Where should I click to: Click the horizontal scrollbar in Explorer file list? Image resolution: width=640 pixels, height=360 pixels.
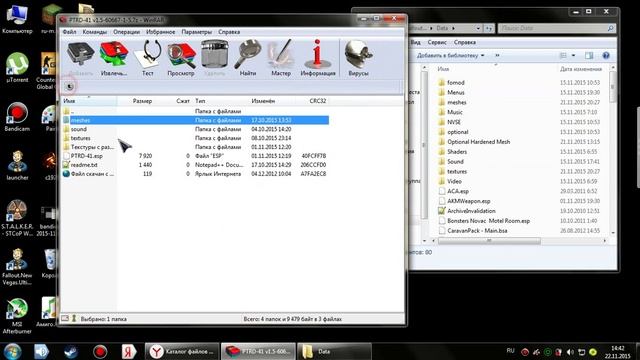pyautogui.click(x=489, y=241)
